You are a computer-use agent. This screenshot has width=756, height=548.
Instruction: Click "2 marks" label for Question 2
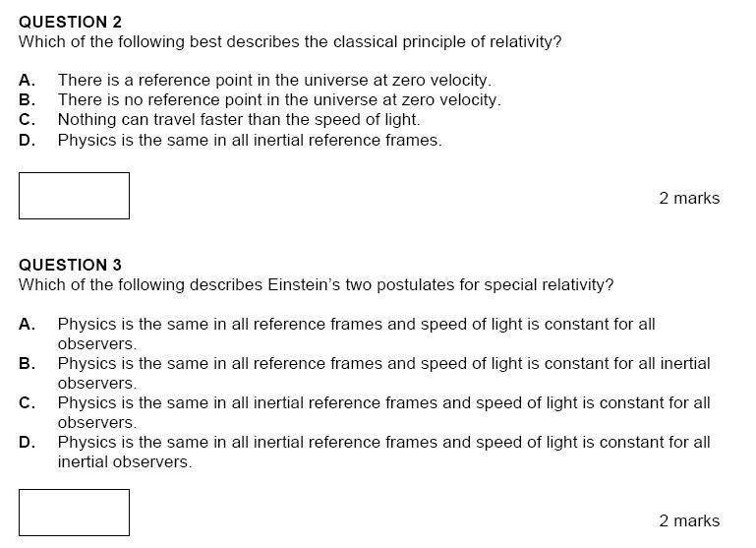tap(689, 198)
